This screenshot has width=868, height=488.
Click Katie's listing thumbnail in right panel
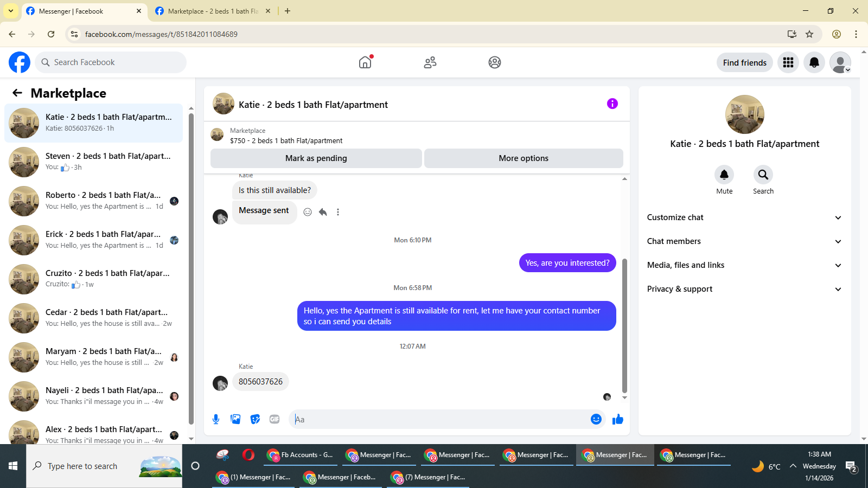pos(745,114)
